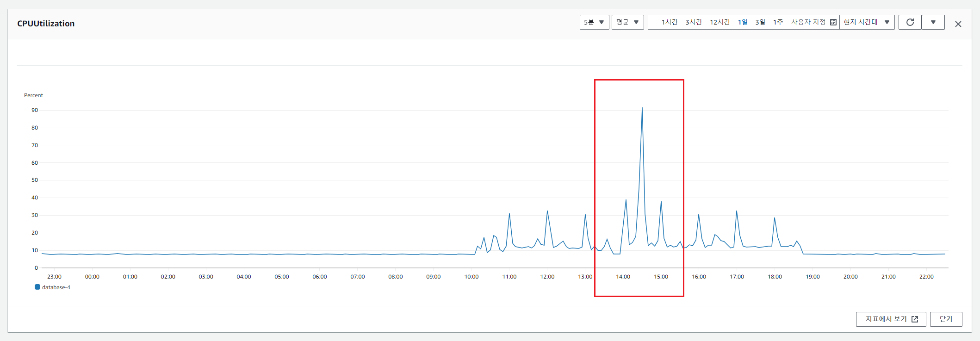Screen dimensions: 980x341
Task: Click the database-4 legend color square
Action: coord(37,287)
